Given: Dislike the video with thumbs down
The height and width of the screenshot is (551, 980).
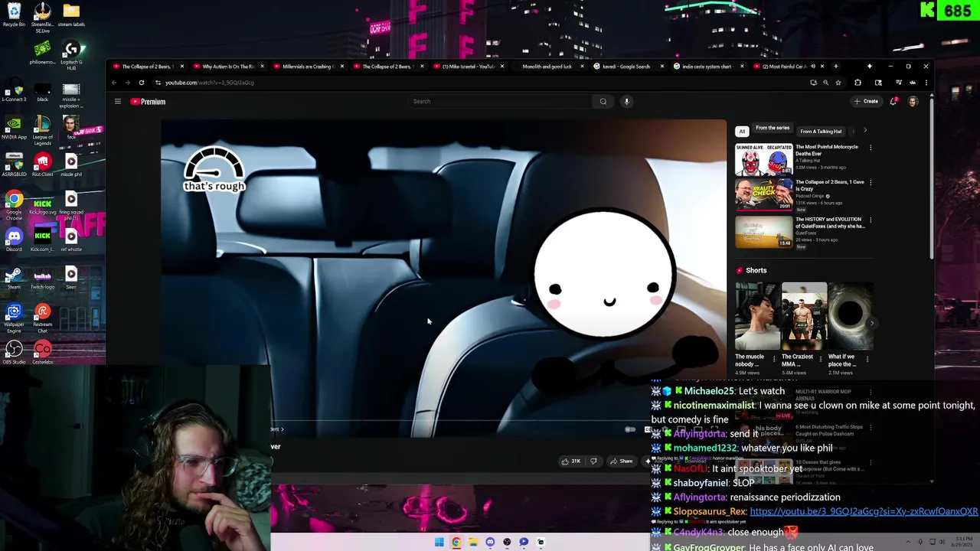Looking at the screenshot, I should (593, 461).
